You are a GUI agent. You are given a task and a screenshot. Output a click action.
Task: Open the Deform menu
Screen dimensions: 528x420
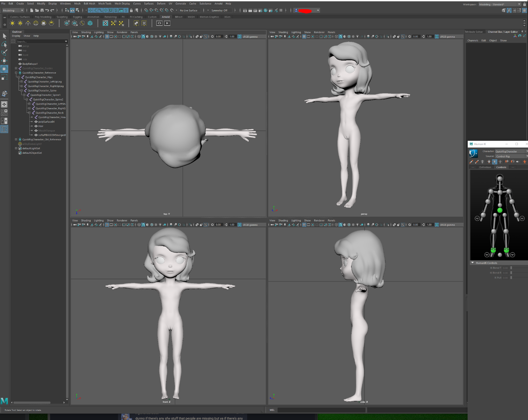(161, 4)
